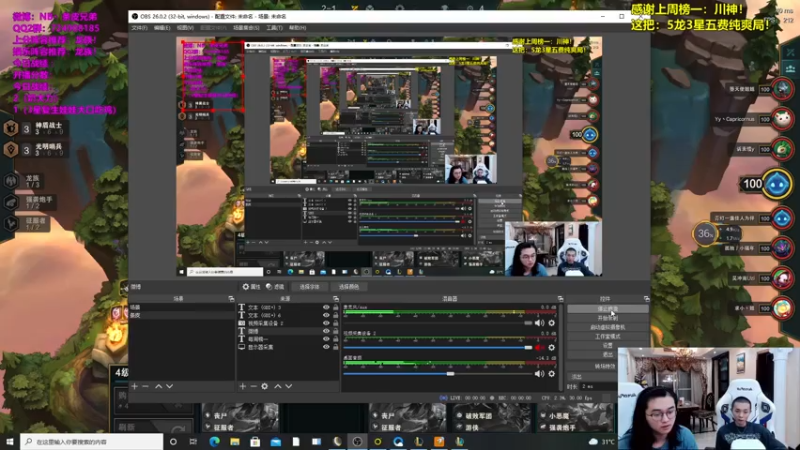
Task: Remove the selected scene with the minus icon
Action: (145, 386)
